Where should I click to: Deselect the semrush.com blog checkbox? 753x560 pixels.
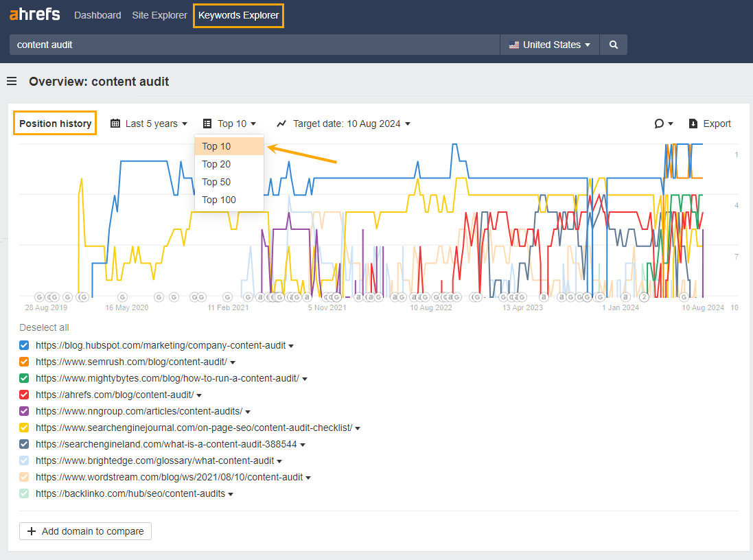click(24, 362)
